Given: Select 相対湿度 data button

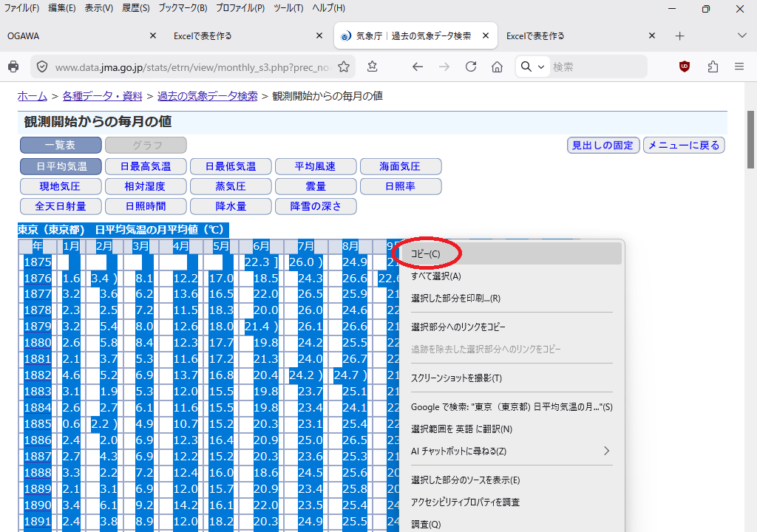Looking at the screenshot, I should pos(146,186).
